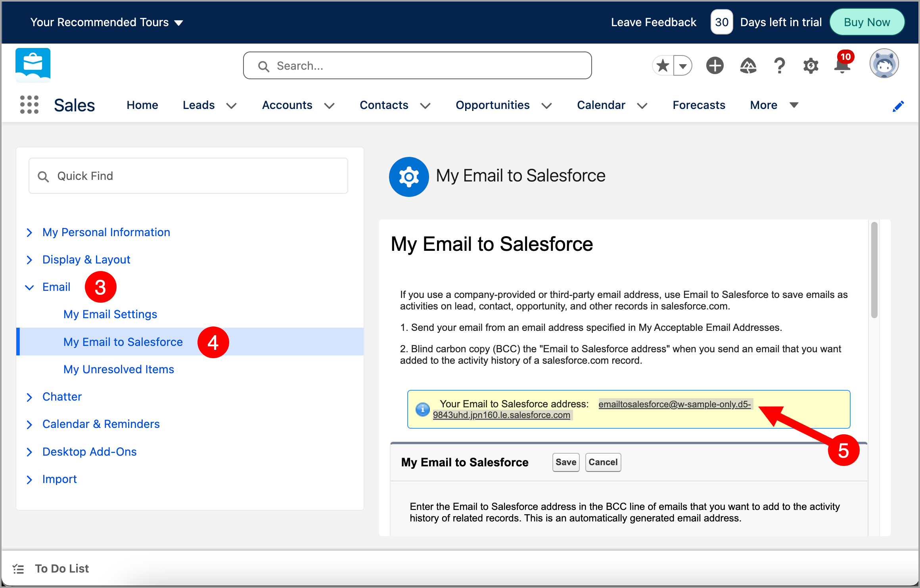Open My Email Settings

click(110, 314)
